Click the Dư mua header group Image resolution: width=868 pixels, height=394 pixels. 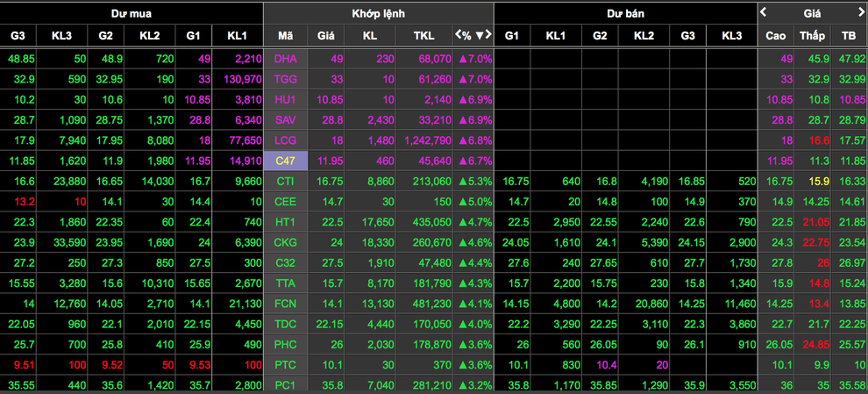point(131,13)
